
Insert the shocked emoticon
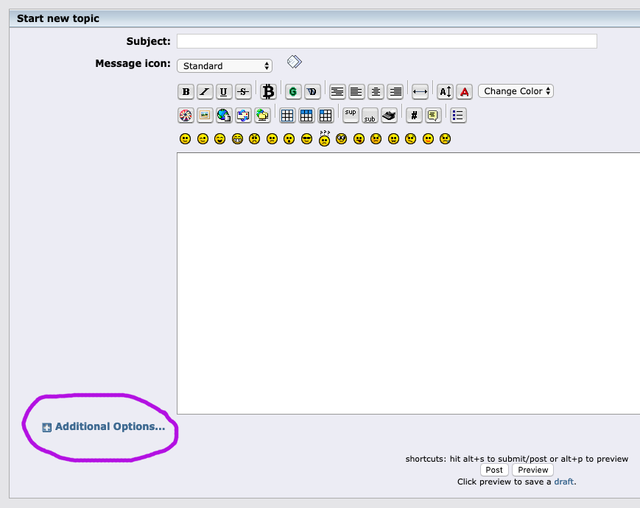[x=289, y=139]
